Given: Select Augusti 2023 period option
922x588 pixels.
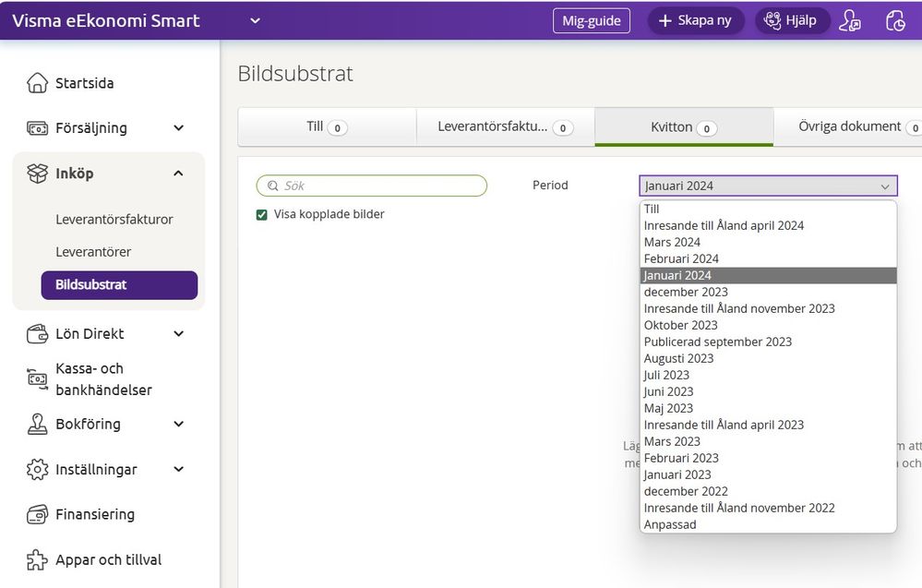Looking at the screenshot, I should [x=768, y=358].
